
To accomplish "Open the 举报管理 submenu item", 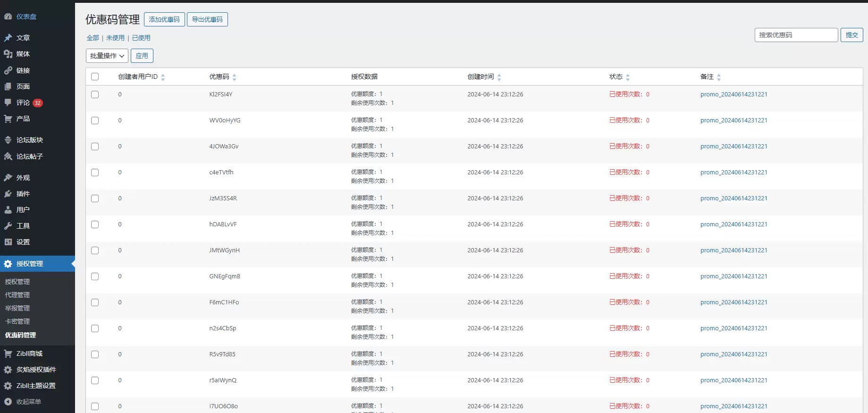I will coord(17,308).
